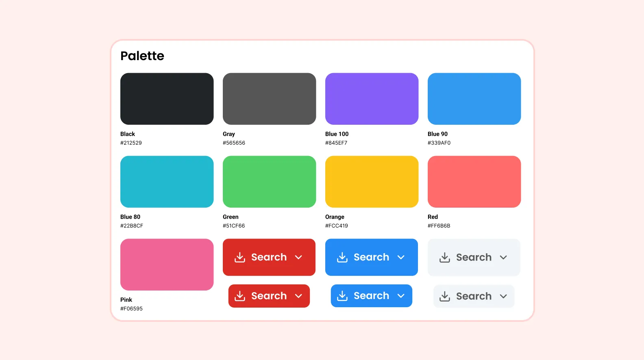Click the Green name label
The width and height of the screenshot is (644, 360).
(x=231, y=217)
